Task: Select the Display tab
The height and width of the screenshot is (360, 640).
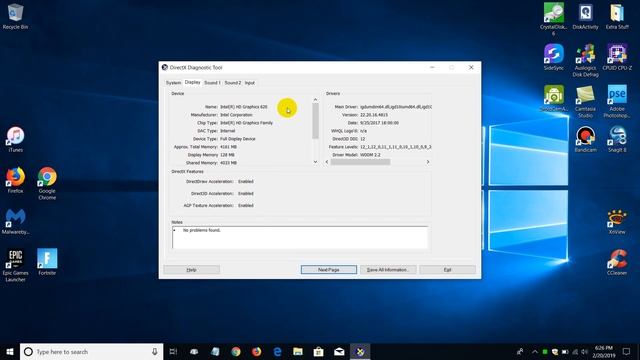Action: point(192,82)
